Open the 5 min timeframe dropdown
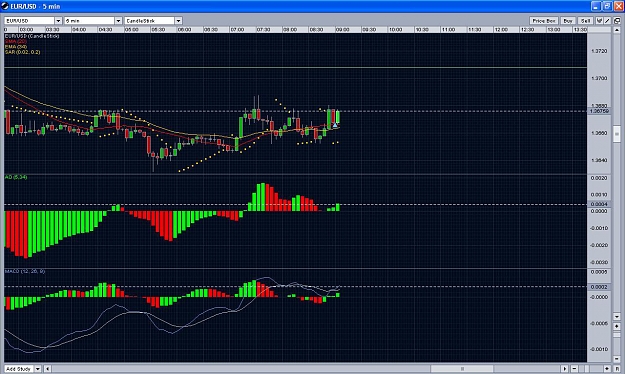 118,21
